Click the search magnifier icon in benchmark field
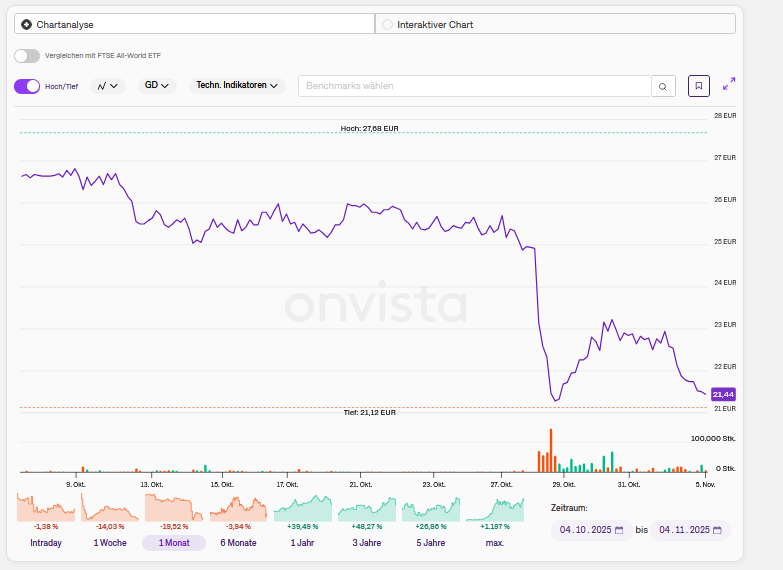783x570 pixels. point(663,87)
